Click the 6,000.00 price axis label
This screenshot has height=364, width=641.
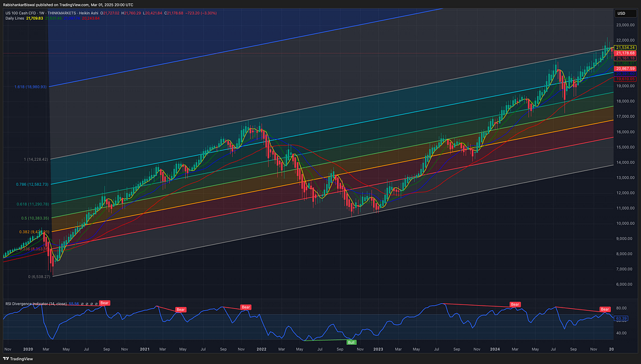coord(626,285)
